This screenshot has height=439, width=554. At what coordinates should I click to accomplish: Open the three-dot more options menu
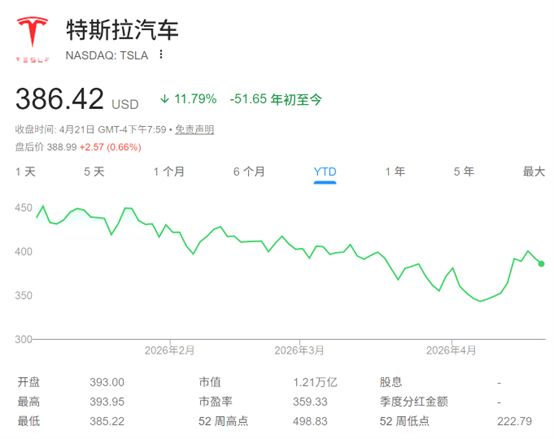[161, 54]
